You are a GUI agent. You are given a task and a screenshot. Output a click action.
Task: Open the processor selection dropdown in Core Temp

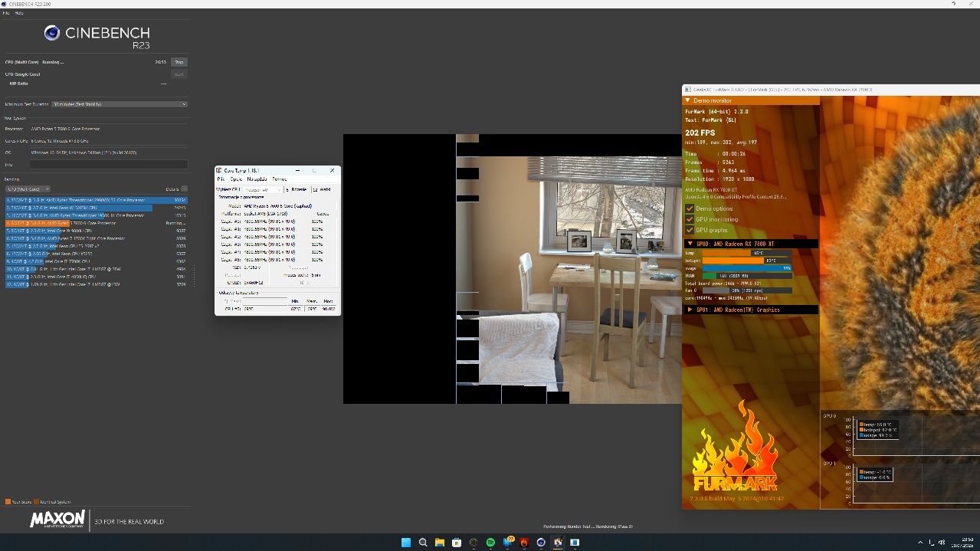click(263, 189)
